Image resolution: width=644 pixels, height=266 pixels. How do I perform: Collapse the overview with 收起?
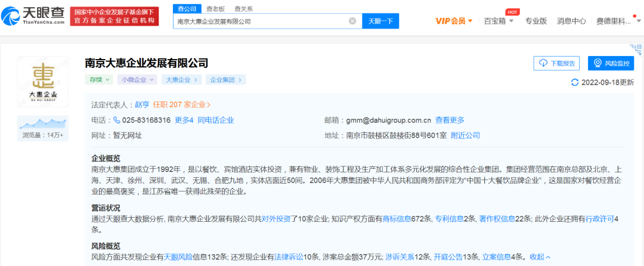click(x=540, y=257)
